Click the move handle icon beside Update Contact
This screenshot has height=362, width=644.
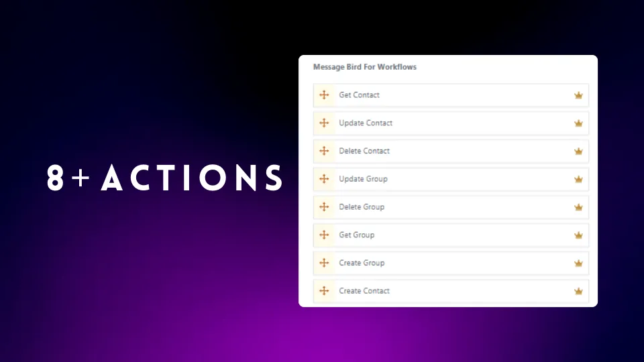click(324, 123)
